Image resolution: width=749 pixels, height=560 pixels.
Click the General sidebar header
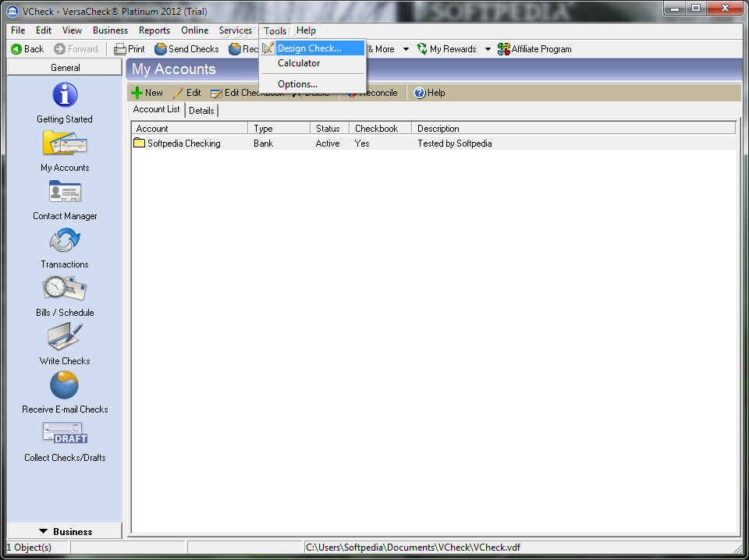click(x=65, y=68)
